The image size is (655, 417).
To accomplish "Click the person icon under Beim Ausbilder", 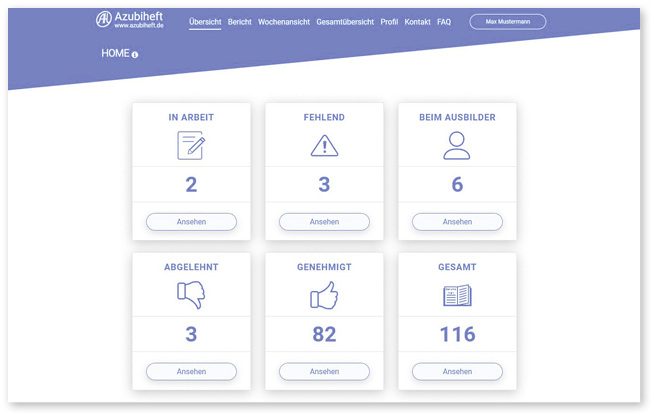I will [x=457, y=146].
